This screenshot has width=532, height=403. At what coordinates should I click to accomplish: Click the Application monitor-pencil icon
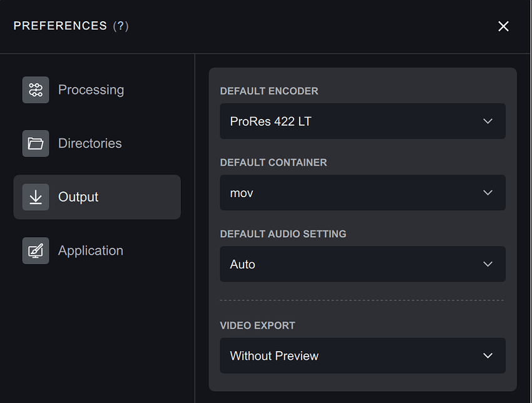36,251
